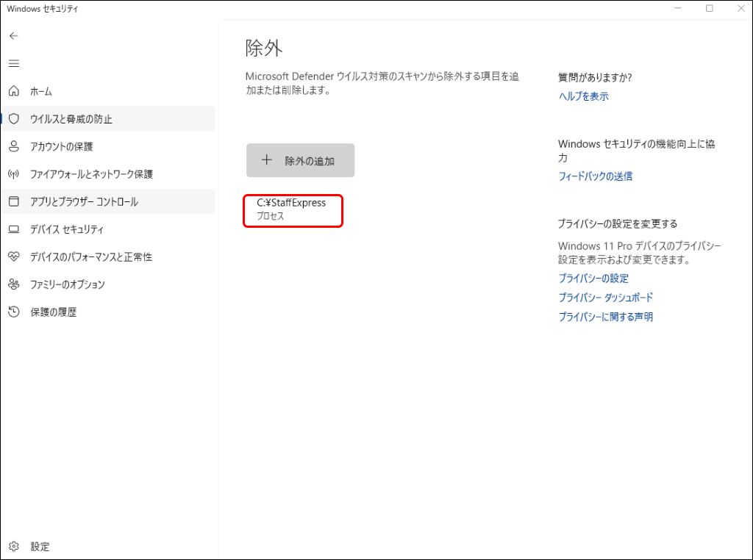Open the プライバシー ダッシュボード link

[x=606, y=298]
